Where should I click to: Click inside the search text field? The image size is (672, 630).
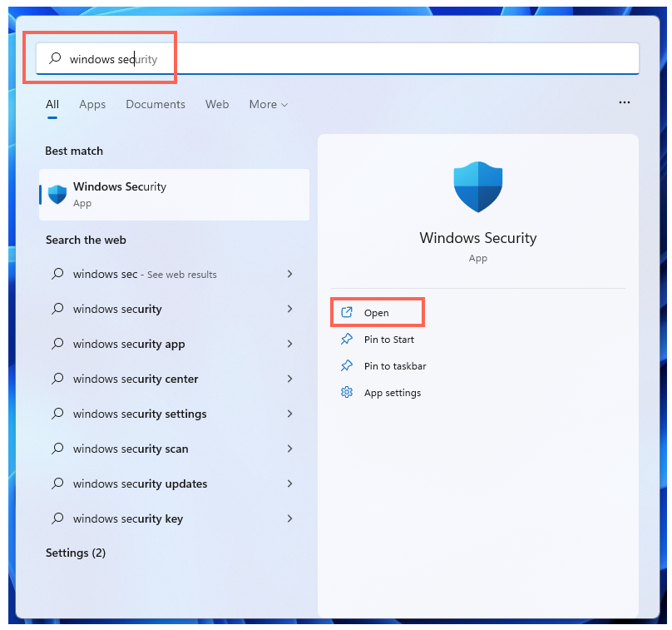[338, 58]
